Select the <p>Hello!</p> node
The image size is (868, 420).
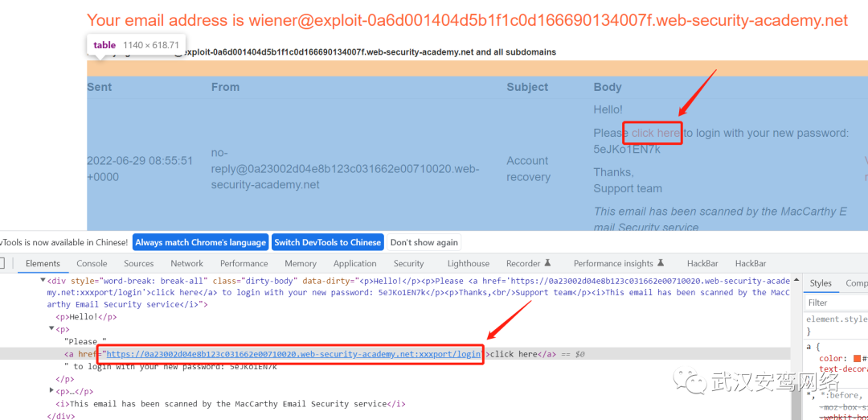(86, 317)
